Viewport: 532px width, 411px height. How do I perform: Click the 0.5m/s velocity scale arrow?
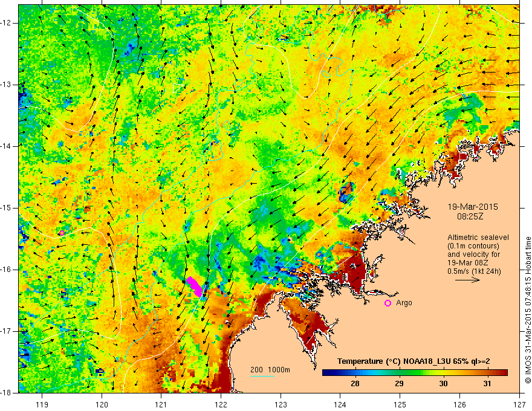(467, 280)
